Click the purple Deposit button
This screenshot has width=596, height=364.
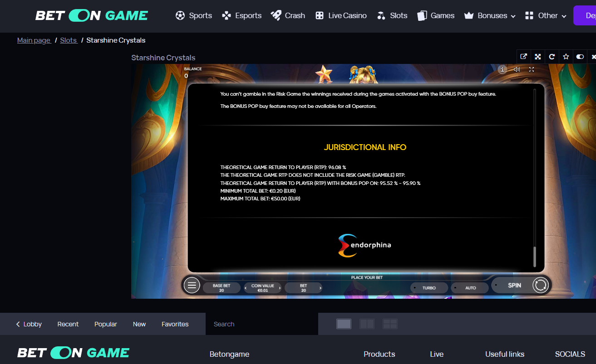pyautogui.click(x=585, y=15)
